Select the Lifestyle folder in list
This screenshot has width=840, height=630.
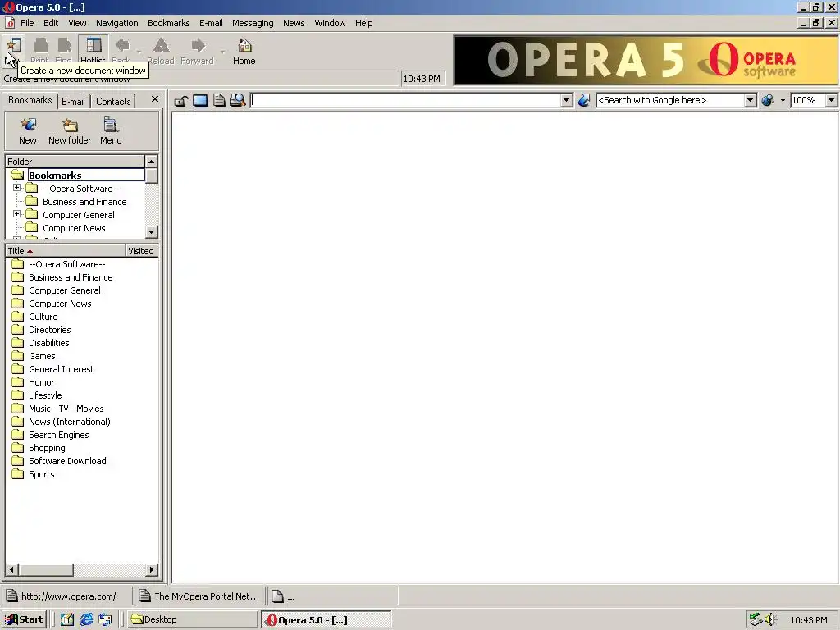(45, 395)
